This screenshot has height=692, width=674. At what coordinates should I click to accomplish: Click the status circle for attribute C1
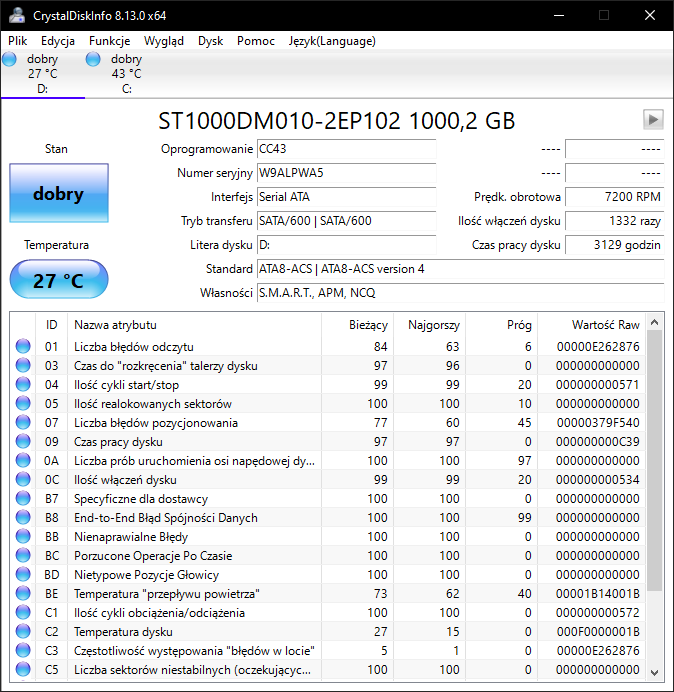pos(23,612)
